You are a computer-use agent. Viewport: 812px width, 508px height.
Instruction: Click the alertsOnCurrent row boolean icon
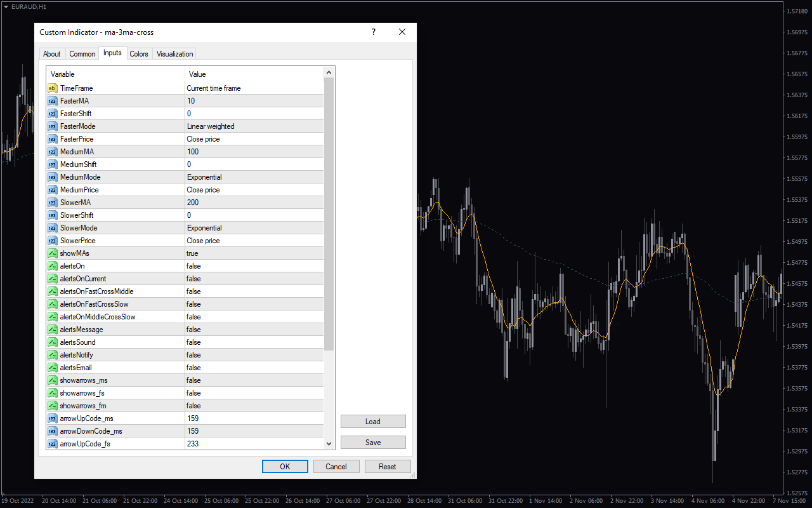click(x=53, y=279)
